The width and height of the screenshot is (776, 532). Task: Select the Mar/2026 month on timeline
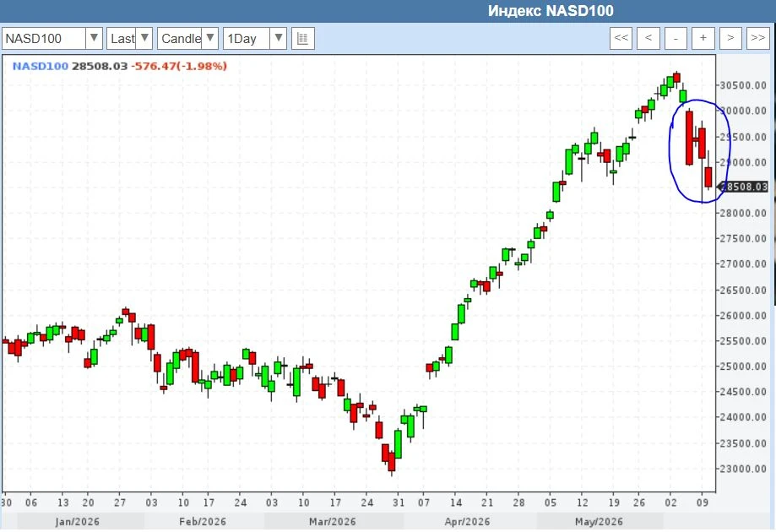[x=333, y=522]
